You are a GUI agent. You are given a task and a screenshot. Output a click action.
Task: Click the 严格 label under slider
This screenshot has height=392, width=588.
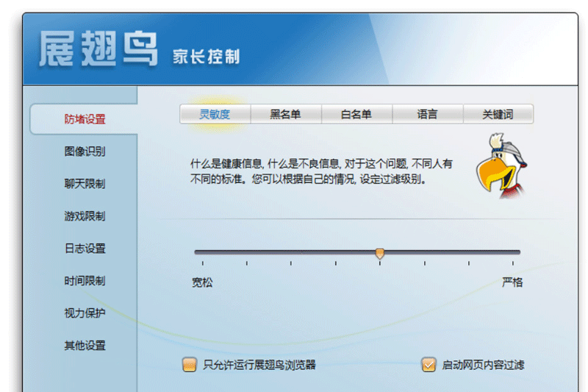[512, 282]
